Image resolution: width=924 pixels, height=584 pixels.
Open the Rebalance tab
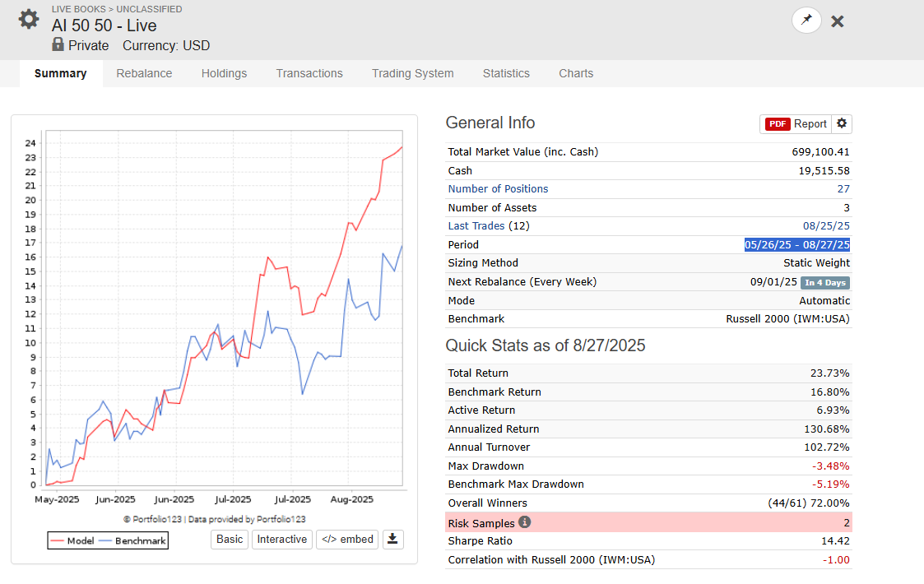(x=144, y=74)
